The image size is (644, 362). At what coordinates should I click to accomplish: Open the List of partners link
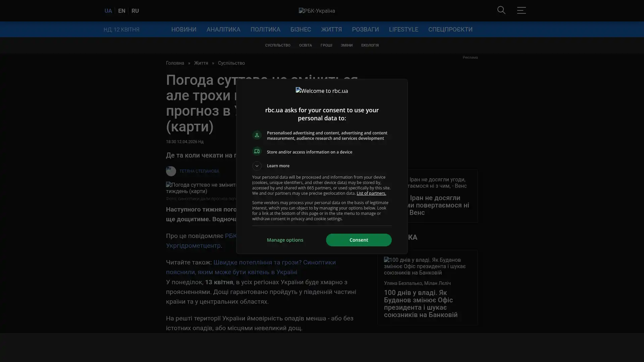pos(371,193)
